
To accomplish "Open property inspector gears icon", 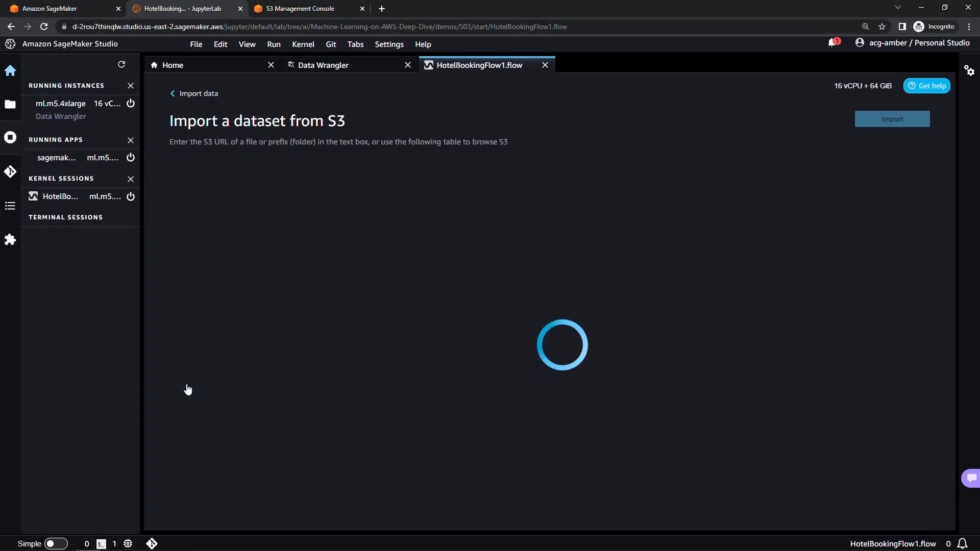I will pyautogui.click(x=969, y=71).
